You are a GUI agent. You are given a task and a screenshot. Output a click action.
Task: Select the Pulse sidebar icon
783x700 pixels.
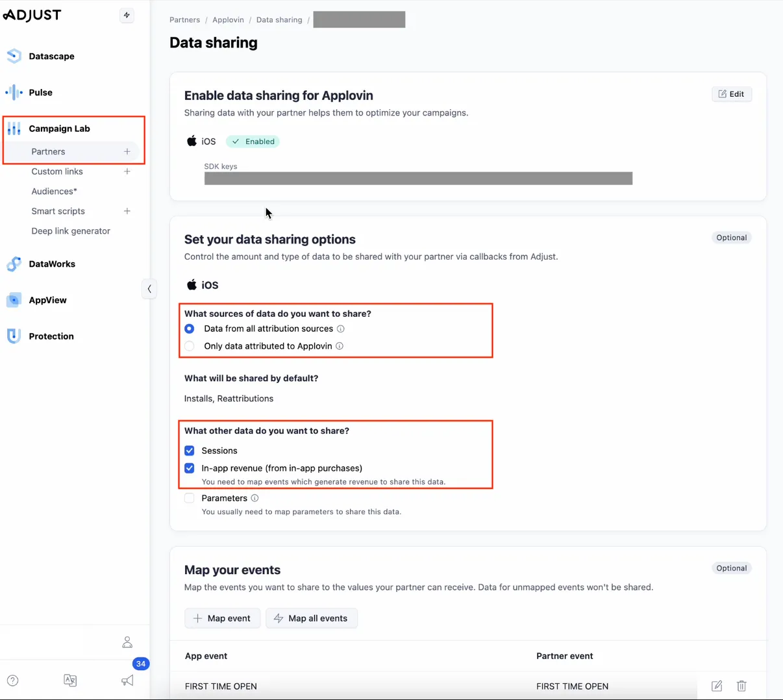13,92
